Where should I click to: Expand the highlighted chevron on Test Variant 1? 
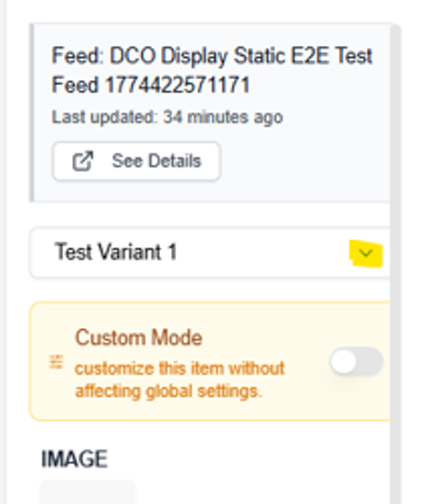click(x=366, y=253)
